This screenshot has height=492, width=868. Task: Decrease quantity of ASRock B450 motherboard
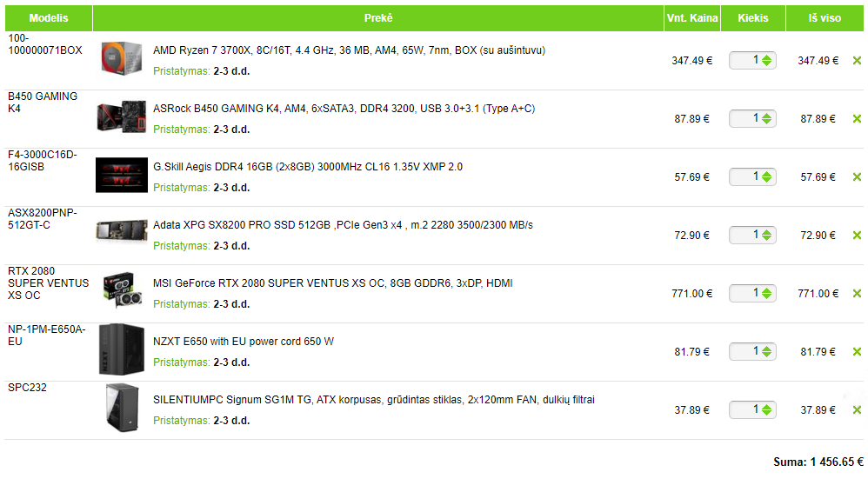click(x=766, y=123)
